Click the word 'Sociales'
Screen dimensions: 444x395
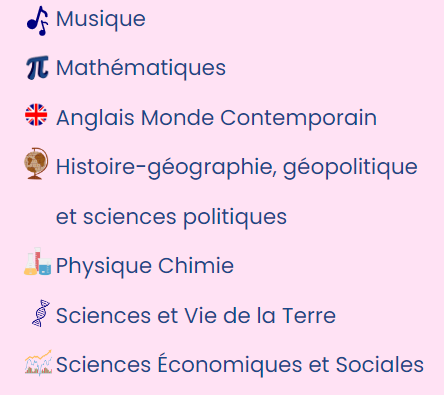pos(379,364)
